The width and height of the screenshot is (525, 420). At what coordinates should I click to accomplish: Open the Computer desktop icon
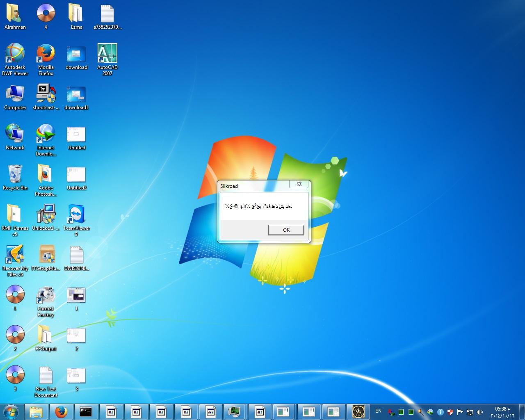pos(15,98)
